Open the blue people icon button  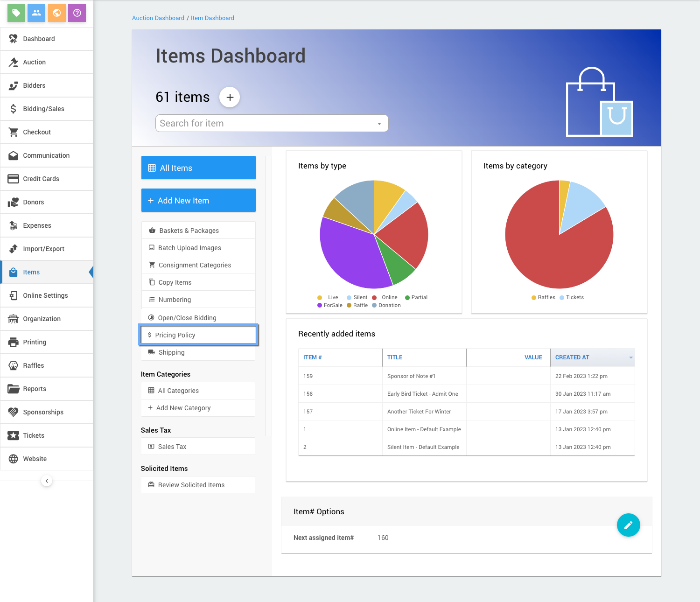pyautogui.click(x=36, y=13)
